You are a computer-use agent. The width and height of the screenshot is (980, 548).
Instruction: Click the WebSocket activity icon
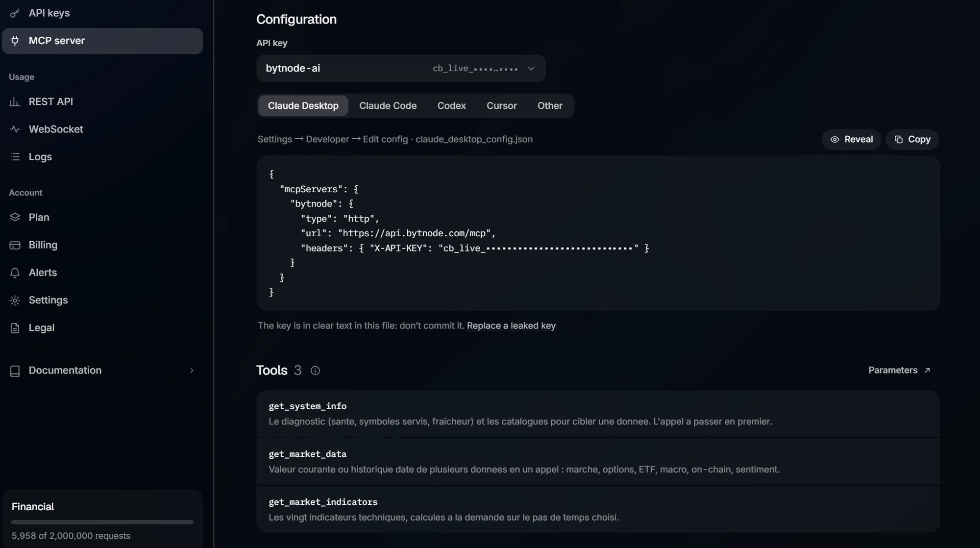click(15, 129)
